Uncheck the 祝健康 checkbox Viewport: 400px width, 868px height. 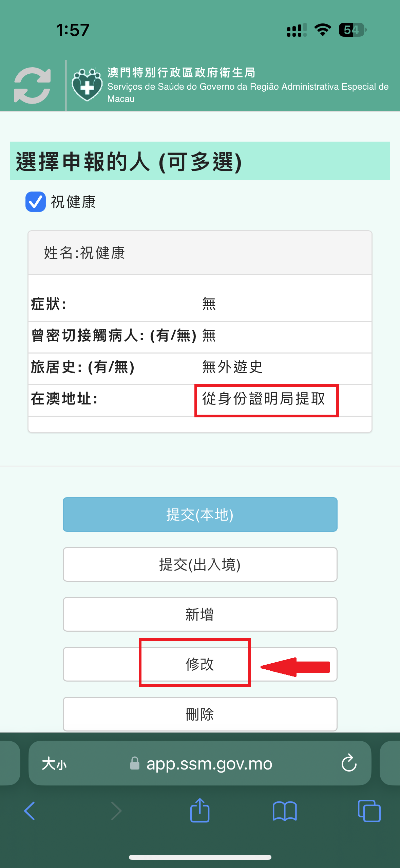[x=36, y=202]
